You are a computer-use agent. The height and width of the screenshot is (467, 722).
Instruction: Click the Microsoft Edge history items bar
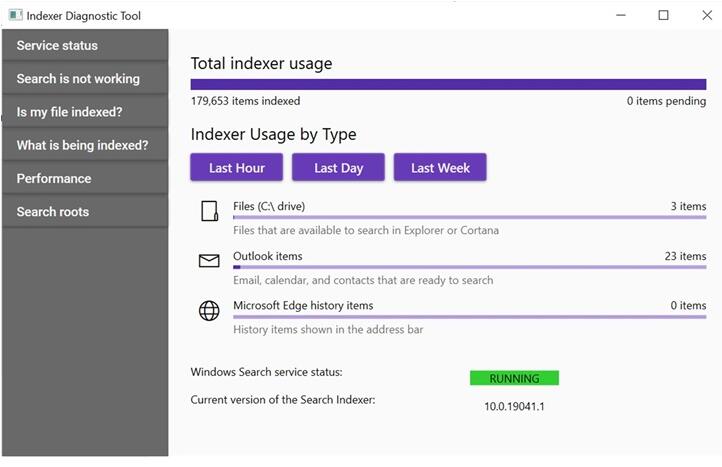tap(470, 317)
